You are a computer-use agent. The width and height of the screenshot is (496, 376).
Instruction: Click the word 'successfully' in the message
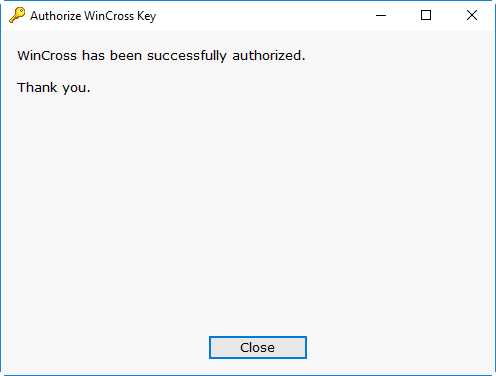pyautogui.click(x=187, y=56)
